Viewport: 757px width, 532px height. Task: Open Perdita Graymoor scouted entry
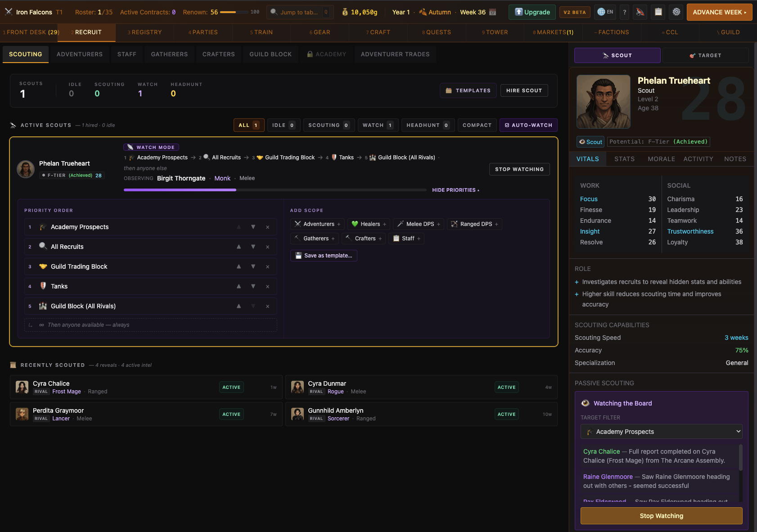click(146, 414)
